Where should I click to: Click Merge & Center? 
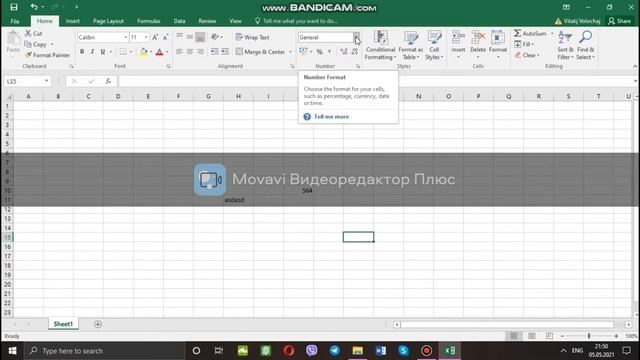point(260,52)
